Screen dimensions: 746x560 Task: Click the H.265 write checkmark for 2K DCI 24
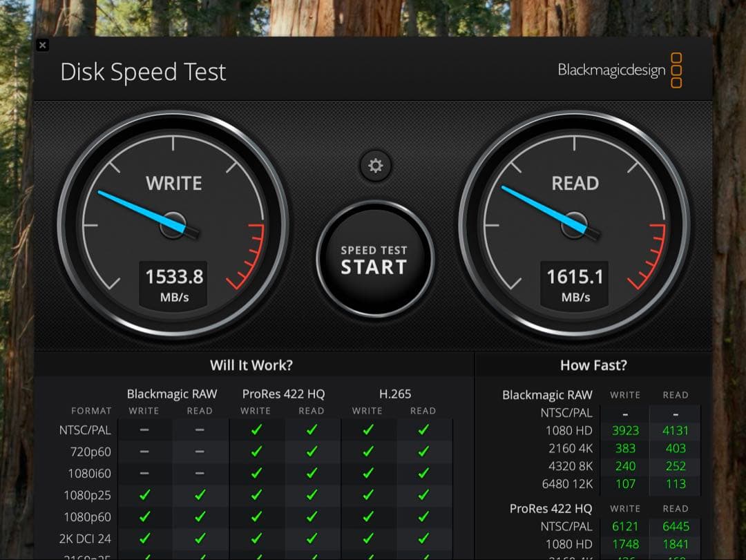(x=367, y=539)
